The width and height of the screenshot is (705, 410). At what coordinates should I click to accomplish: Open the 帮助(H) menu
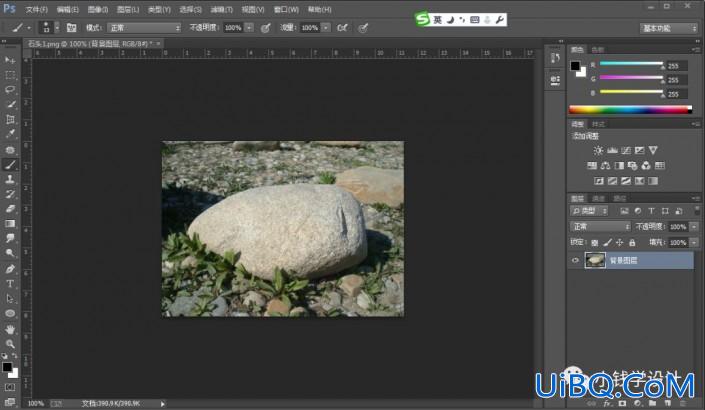pyautogui.click(x=320, y=9)
